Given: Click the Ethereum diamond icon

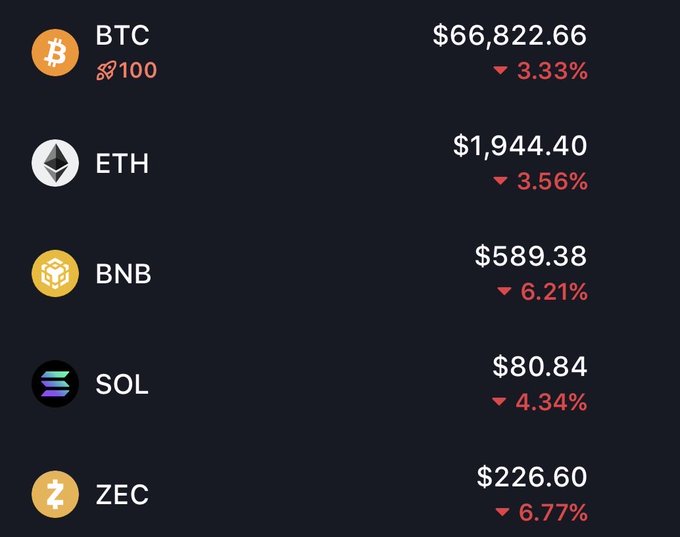Looking at the screenshot, I should (55, 163).
